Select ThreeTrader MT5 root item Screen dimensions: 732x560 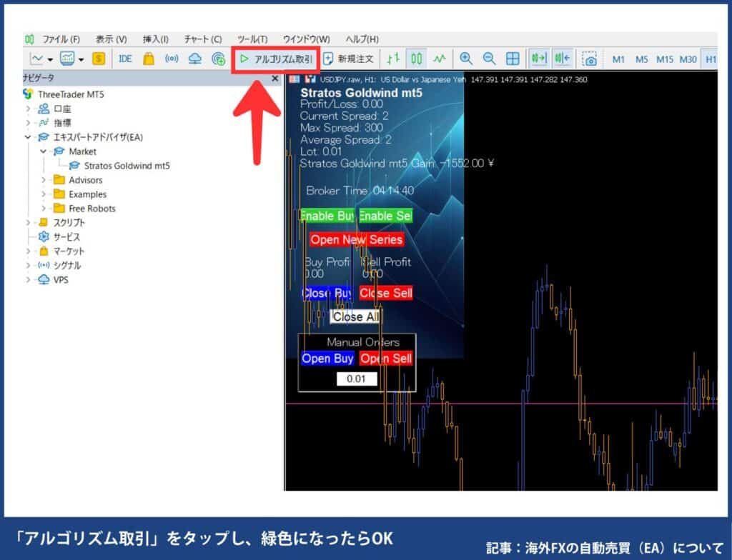71,94
